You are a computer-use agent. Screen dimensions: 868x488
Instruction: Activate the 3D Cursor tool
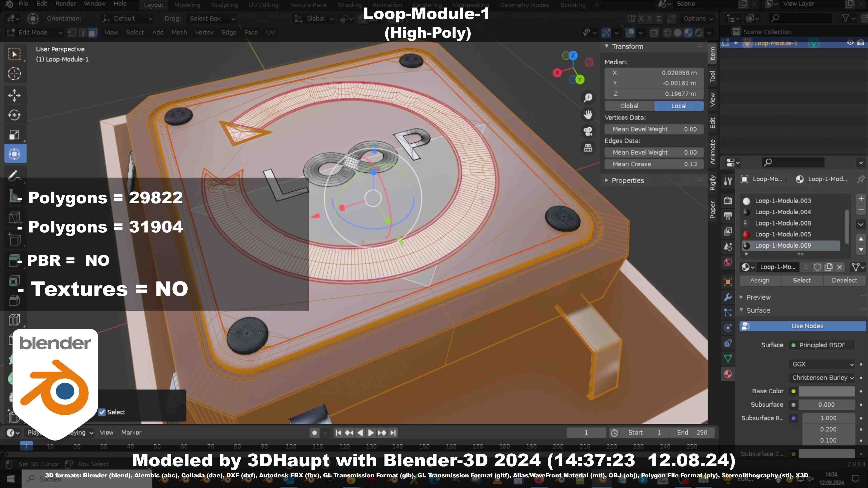pos(14,74)
